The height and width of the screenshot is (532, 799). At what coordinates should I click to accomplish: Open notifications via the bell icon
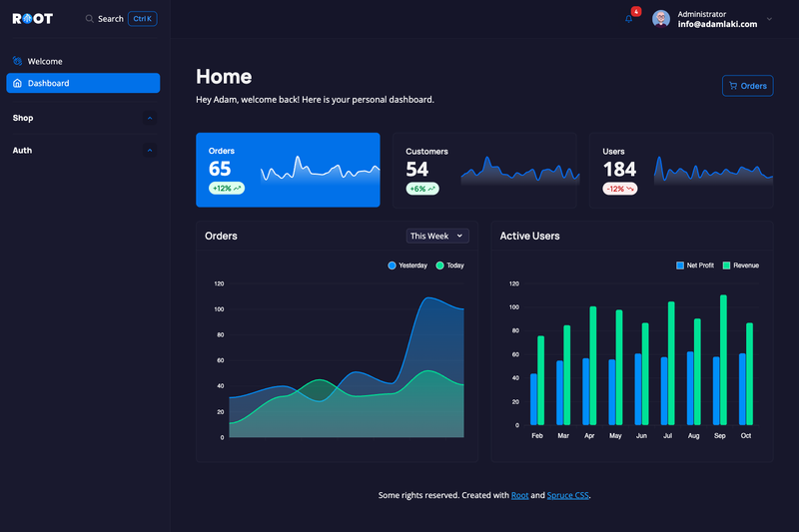629,19
